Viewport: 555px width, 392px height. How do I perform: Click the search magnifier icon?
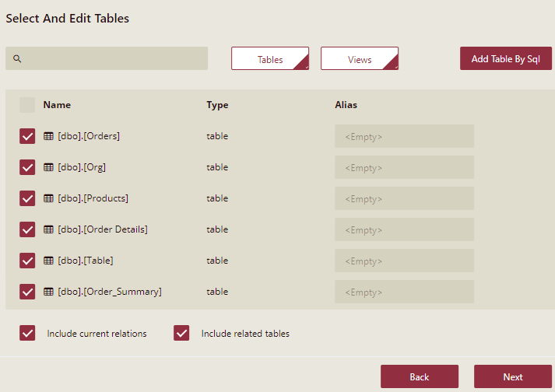click(17, 59)
